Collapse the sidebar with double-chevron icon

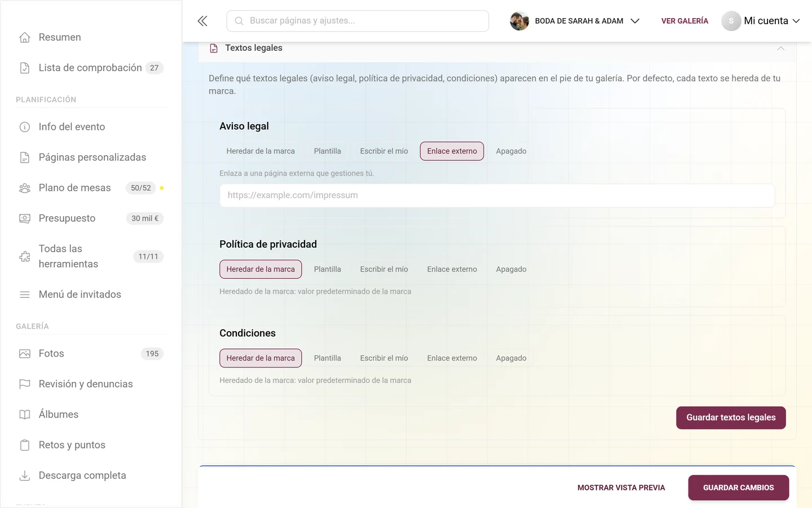[202, 21]
